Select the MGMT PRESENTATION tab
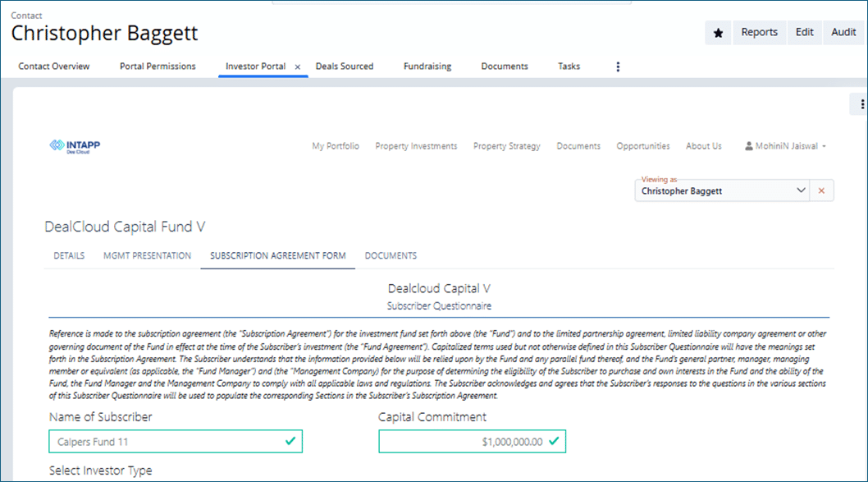This screenshot has height=482, width=868. tap(148, 255)
